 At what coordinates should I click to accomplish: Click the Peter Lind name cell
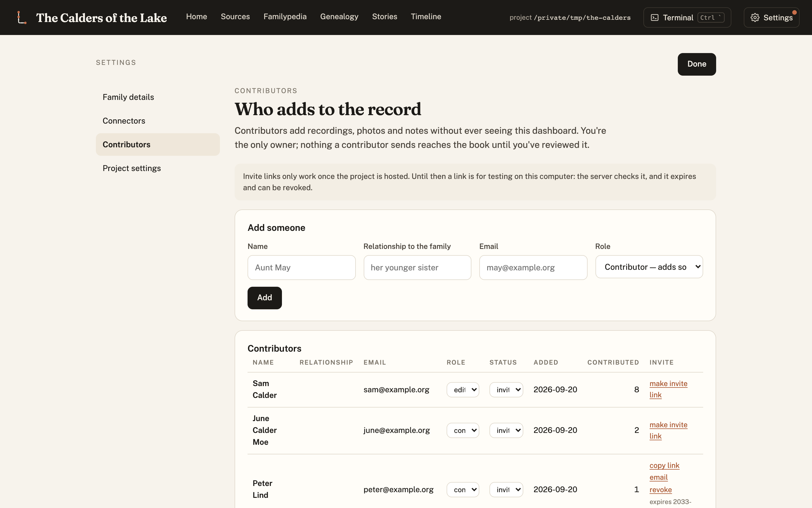coord(262,489)
